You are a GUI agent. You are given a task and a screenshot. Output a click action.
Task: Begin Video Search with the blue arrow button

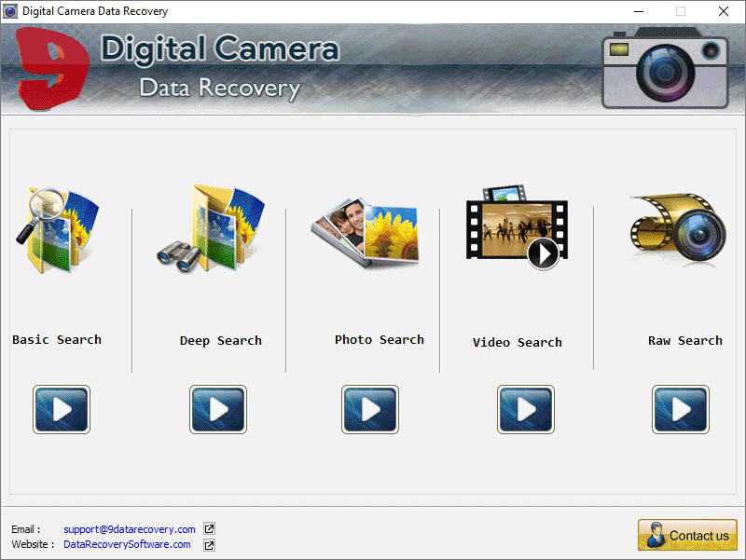(x=525, y=409)
